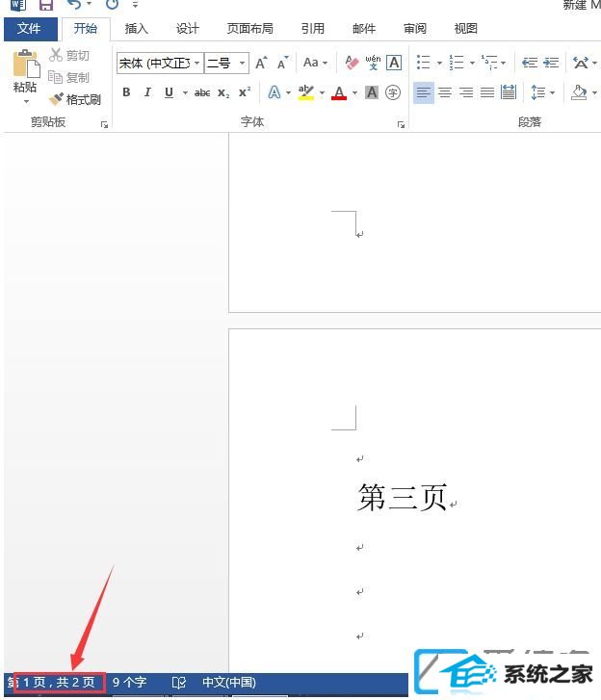Viewport: 601px width, 700px height.
Task: Click the increase indent icon
Action: pos(551,63)
